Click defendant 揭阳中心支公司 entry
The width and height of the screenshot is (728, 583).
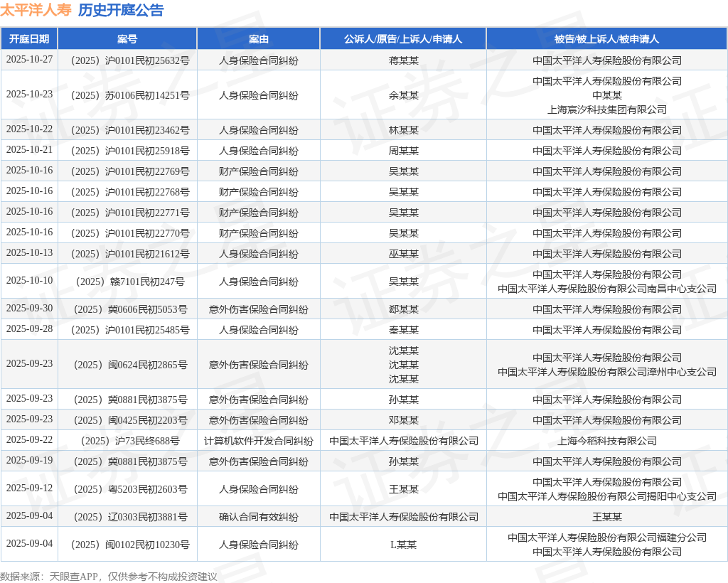pyautogui.click(x=607, y=496)
